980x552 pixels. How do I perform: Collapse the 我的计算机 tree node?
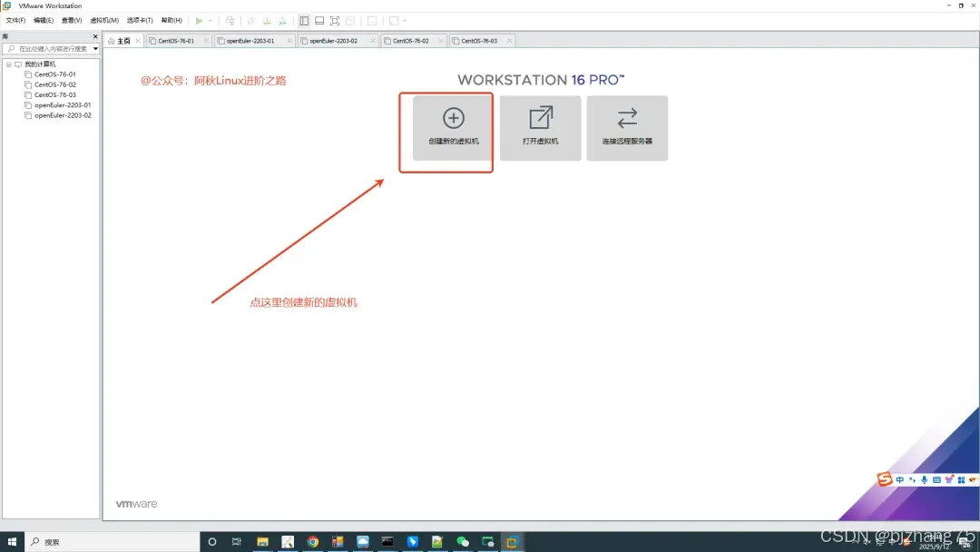coord(9,64)
